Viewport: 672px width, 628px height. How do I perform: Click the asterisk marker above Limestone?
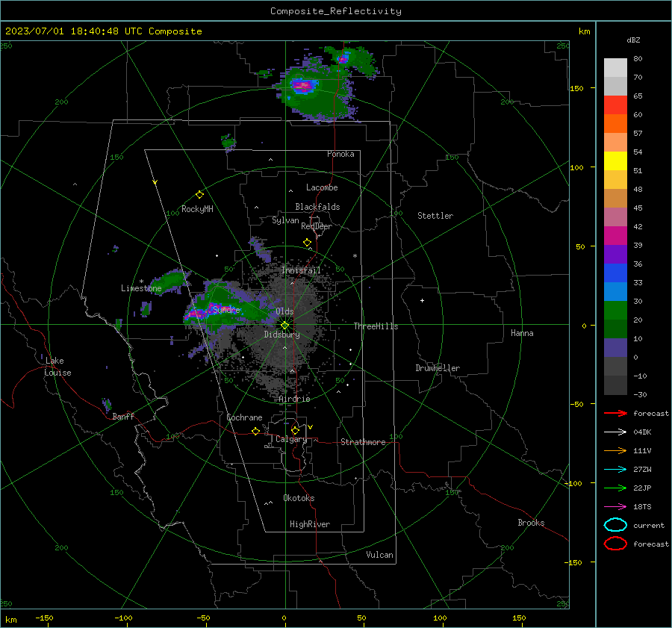(x=141, y=282)
